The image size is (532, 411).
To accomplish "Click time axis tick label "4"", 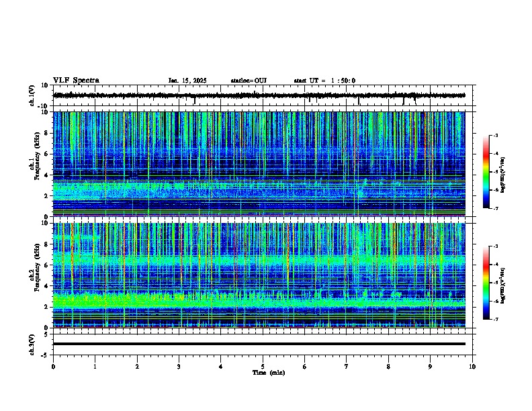I will pos(221,367).
